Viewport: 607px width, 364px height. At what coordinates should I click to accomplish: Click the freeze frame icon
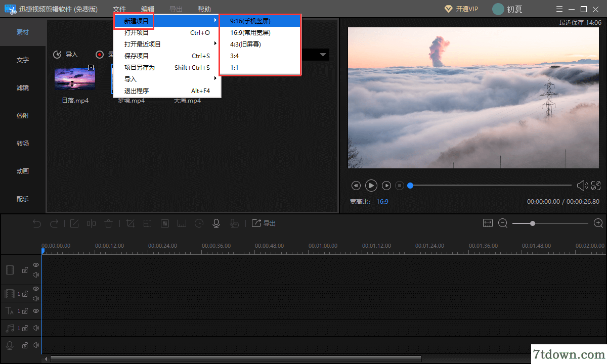[182, 223]
